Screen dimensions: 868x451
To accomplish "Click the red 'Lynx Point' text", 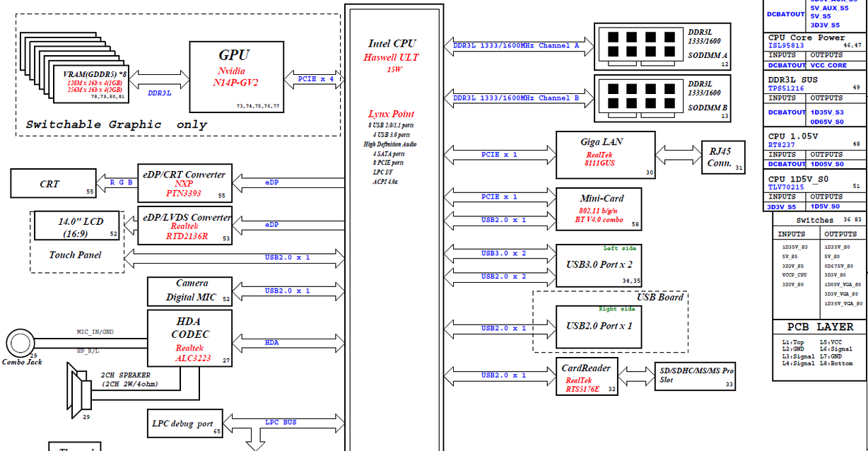I will 391,114.
